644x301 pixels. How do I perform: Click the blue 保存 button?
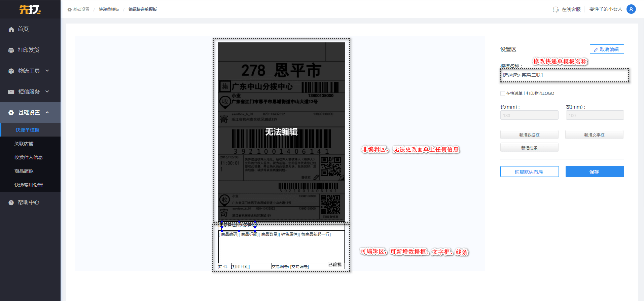(x=595, y=172)
